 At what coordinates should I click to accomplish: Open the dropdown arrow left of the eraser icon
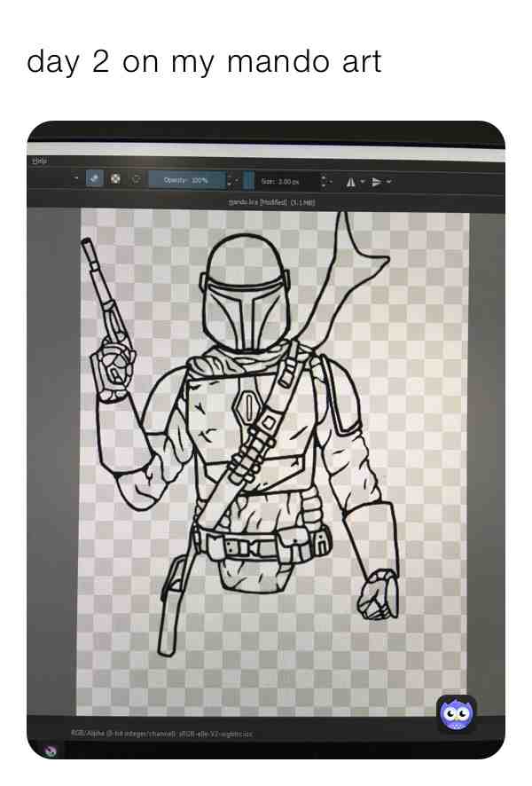click(x=76, y=177)
